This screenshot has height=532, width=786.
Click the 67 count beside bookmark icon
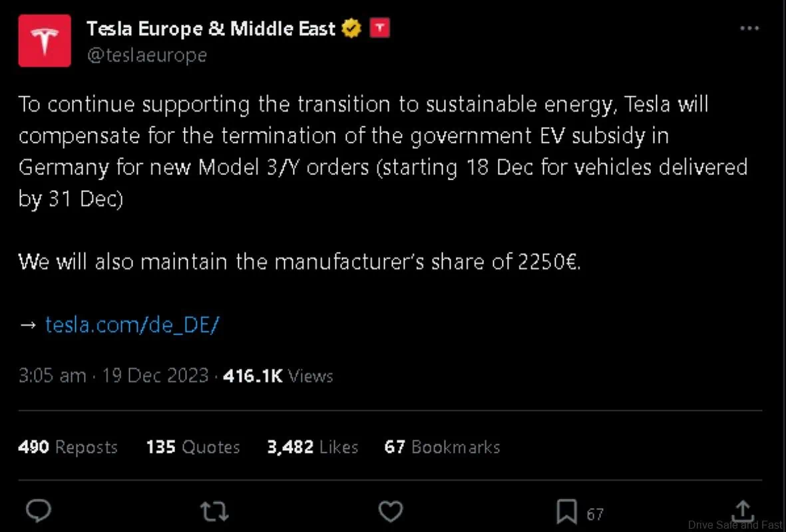click(595, 513)
